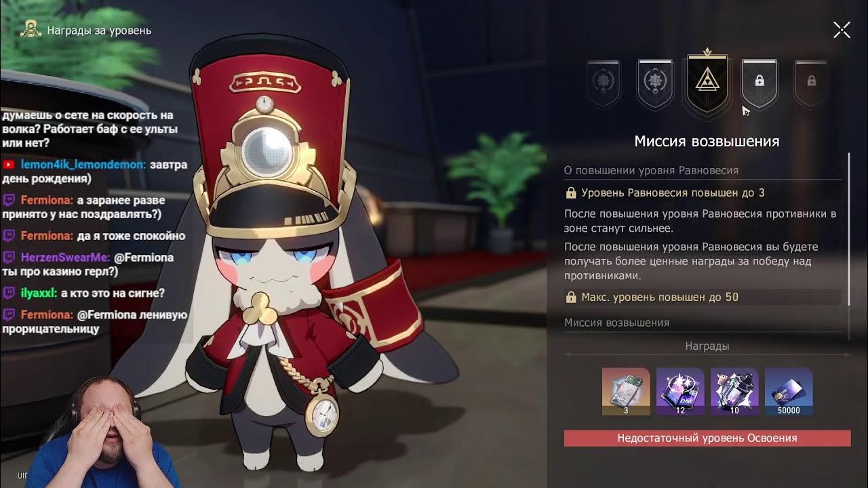Click lock icon beside Equilibrium level 3
868x488 pixels.
[571, 193]
